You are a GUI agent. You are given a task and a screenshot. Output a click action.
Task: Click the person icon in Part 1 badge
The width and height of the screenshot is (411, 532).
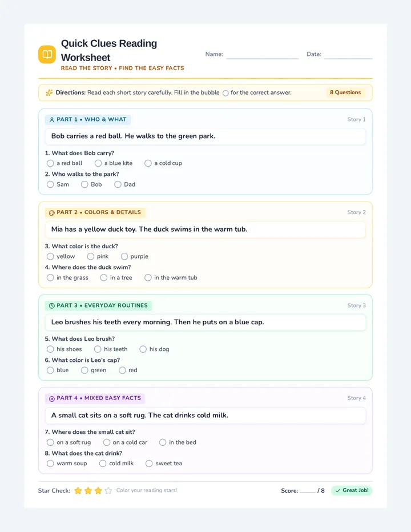(52, 120)
